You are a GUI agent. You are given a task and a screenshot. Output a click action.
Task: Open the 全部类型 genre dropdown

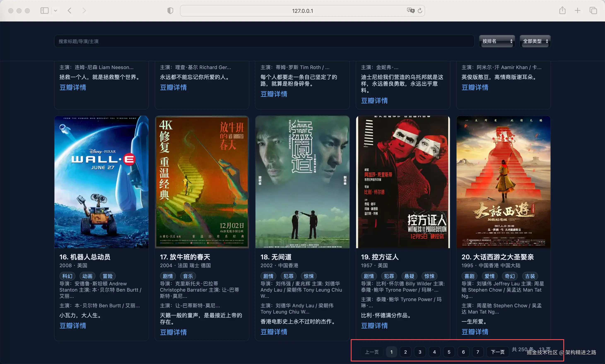[535, 41]
